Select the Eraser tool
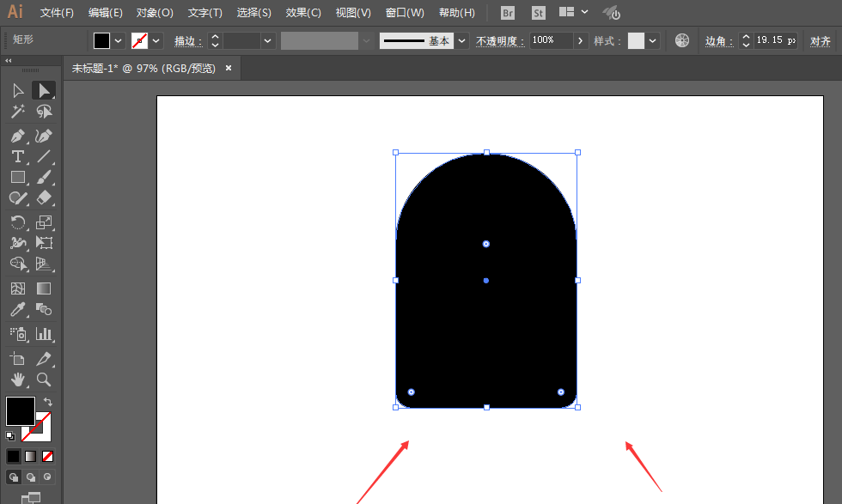This screenshot has height=504, width=842. click(44, 198)
